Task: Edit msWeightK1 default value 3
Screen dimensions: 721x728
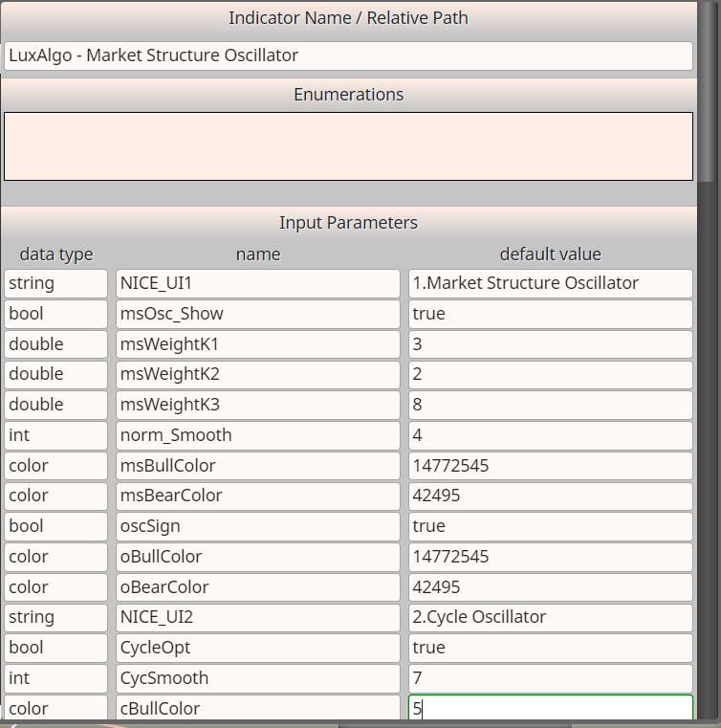Action: [551, 344]
